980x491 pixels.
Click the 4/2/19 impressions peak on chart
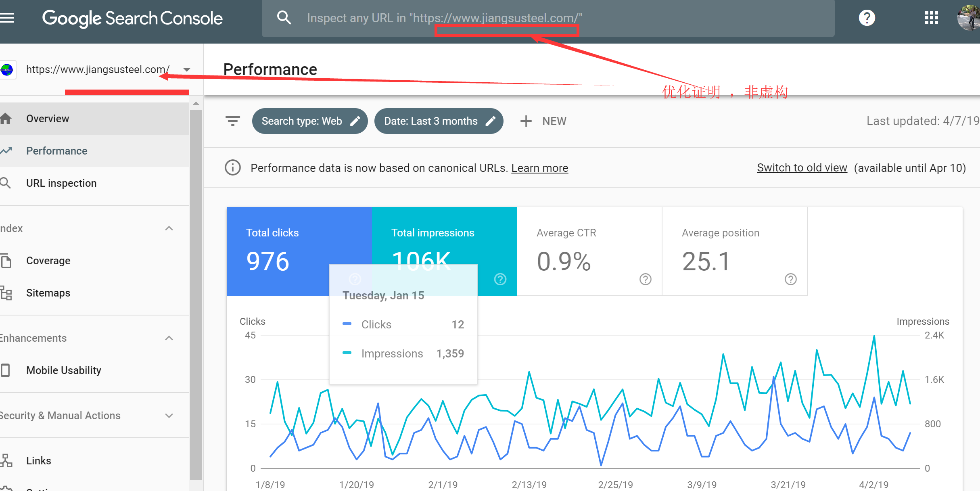point(874,336)
